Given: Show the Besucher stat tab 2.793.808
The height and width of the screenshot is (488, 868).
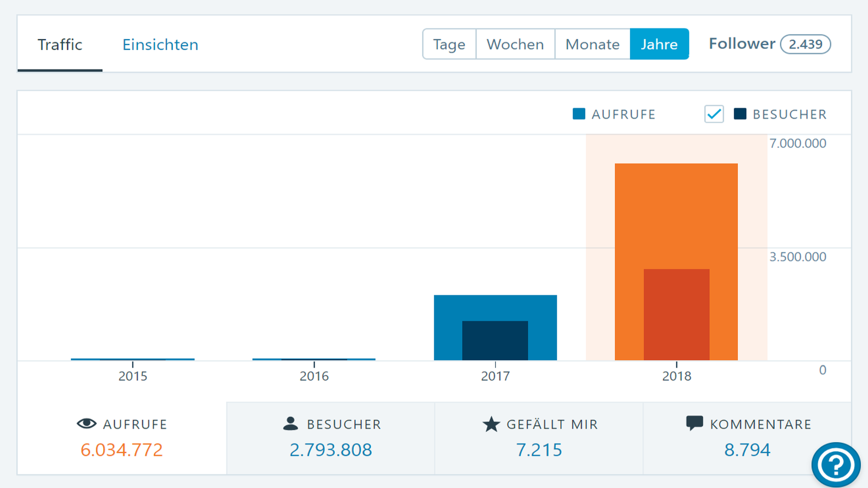Looking at the screenshot, I should pos(330,438).
